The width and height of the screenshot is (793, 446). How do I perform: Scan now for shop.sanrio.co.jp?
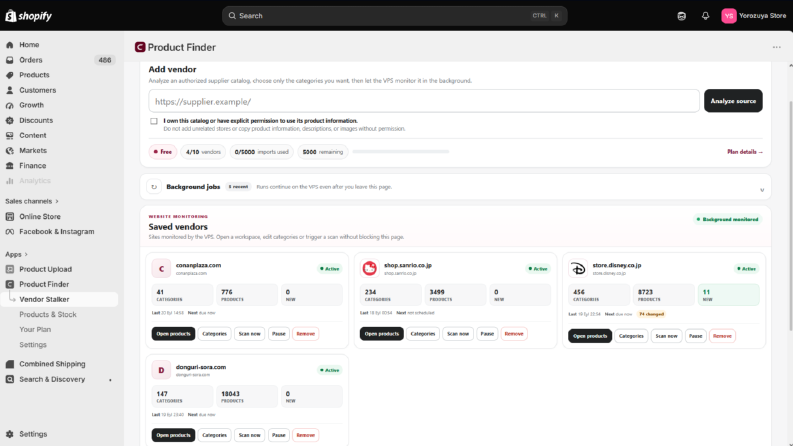point(458,334)
